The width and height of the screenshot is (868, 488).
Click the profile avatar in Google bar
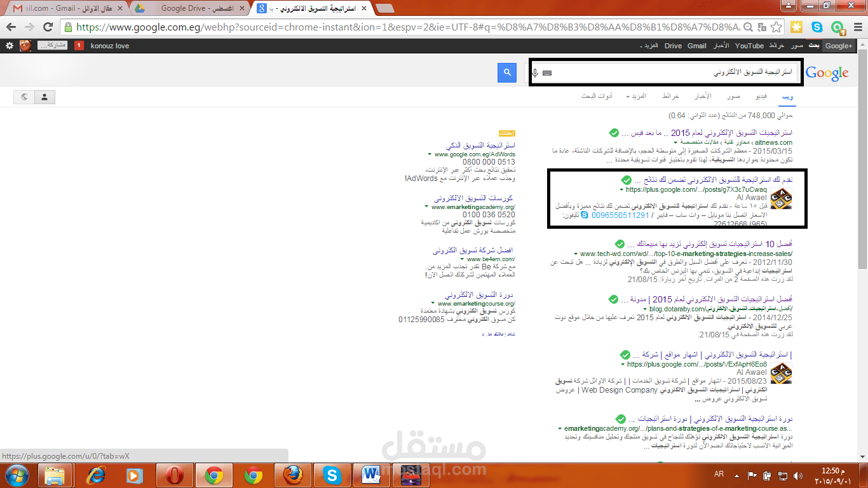pos(25,46)
